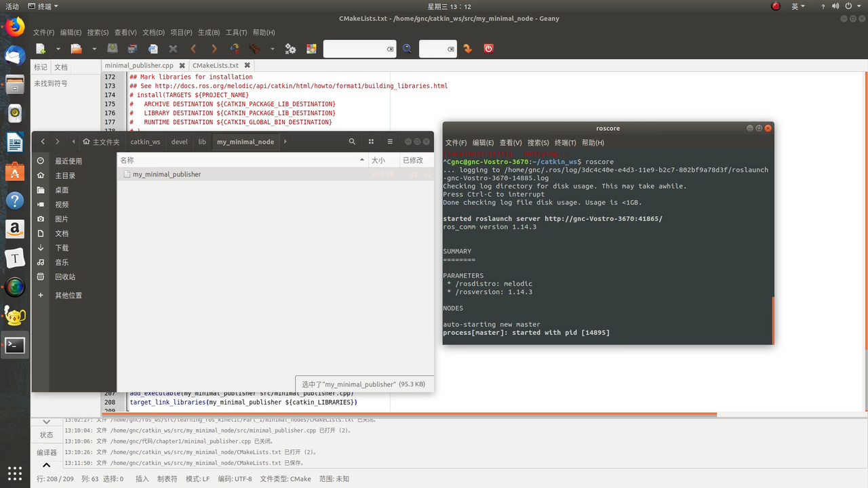The image size is (868, 488).
Task: Go to 下载 in file manager sidebar
Action: click(62, 248)
